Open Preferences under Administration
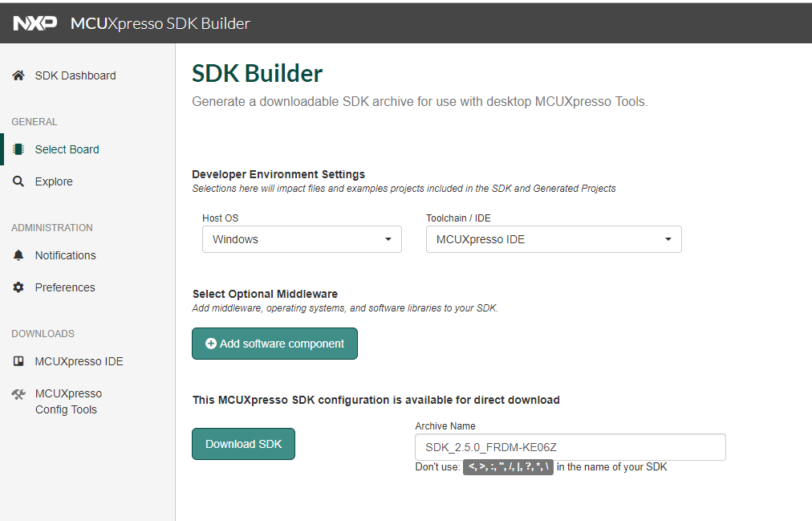This screenshot has height=521, width=812. point(65,287)
